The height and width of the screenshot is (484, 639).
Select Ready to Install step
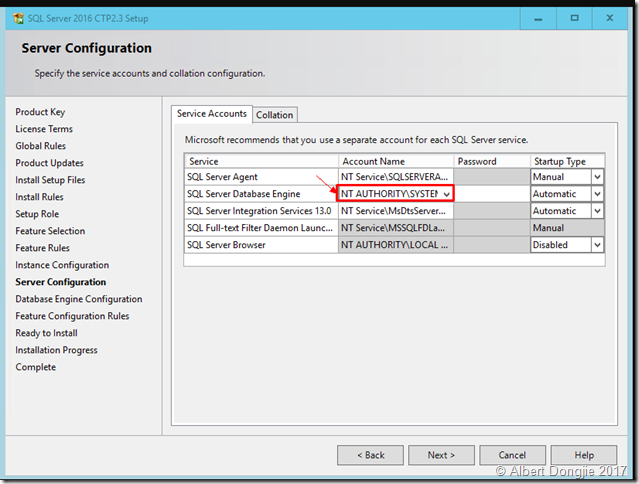tap(46, 333)
